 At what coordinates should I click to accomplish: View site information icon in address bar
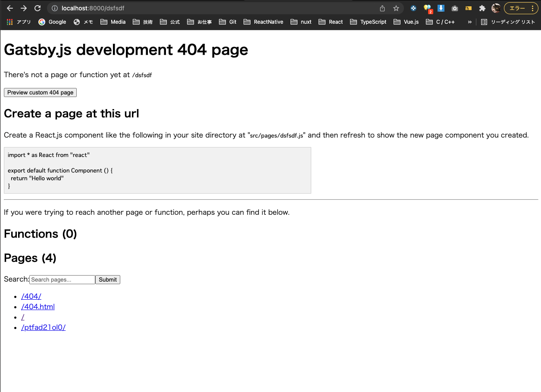[55, 8]
